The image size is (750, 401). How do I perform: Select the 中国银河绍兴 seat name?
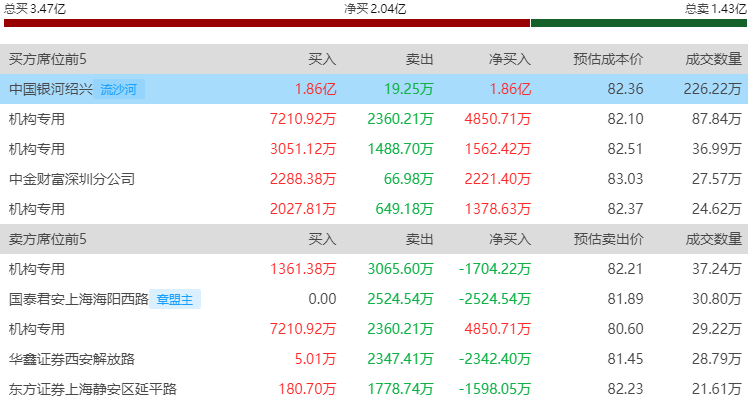tap(51, 89)
